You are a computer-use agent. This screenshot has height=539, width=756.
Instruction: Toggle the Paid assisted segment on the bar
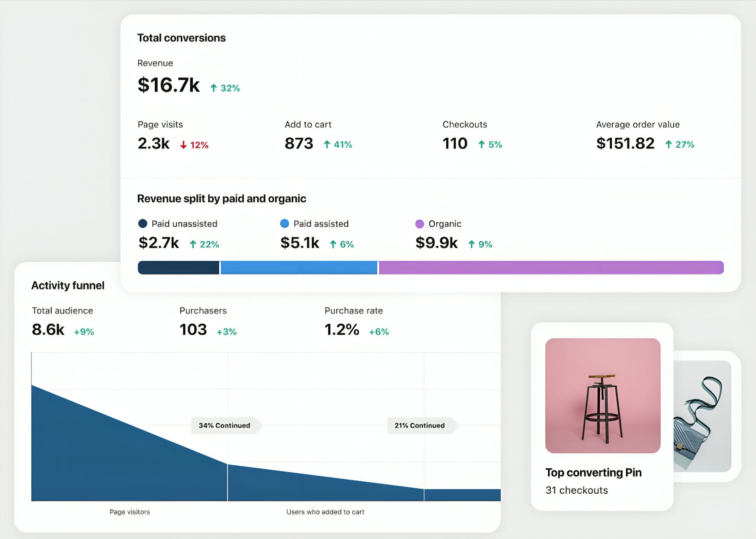pos(298,267)
